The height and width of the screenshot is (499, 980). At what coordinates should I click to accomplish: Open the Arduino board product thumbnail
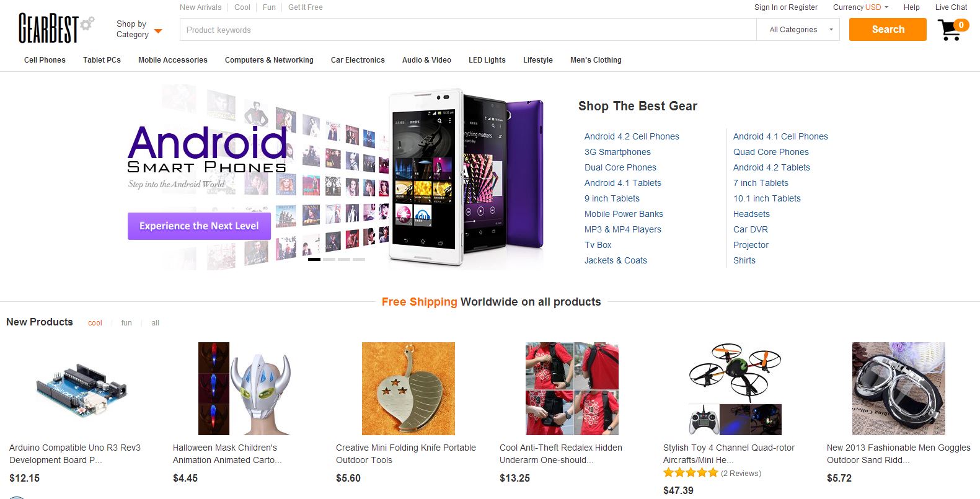coord(81,389)
